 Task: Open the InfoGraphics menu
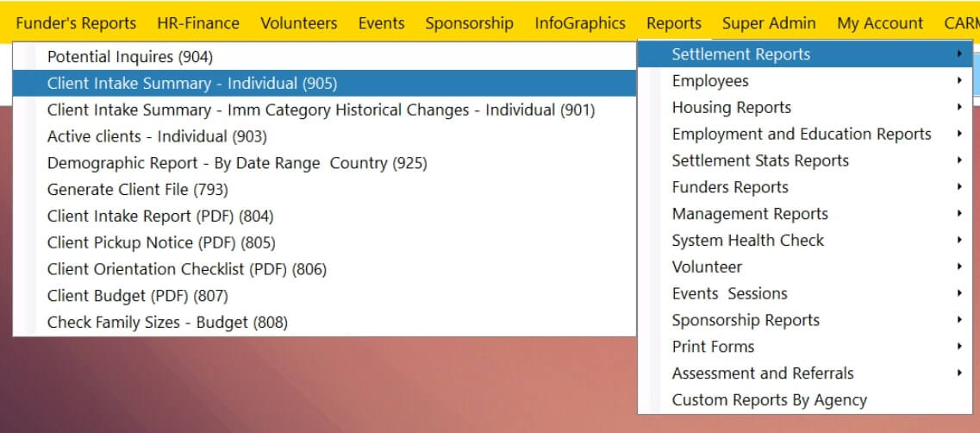(580, 23)
